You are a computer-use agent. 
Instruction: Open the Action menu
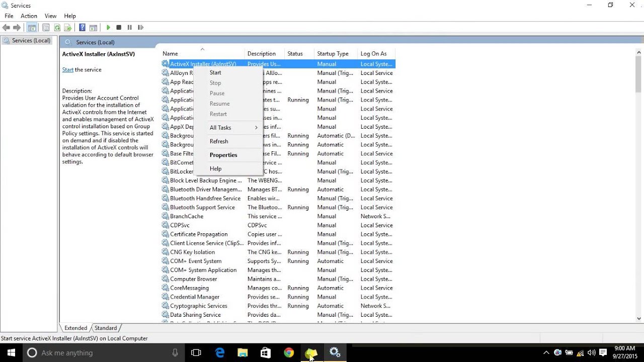29,16
